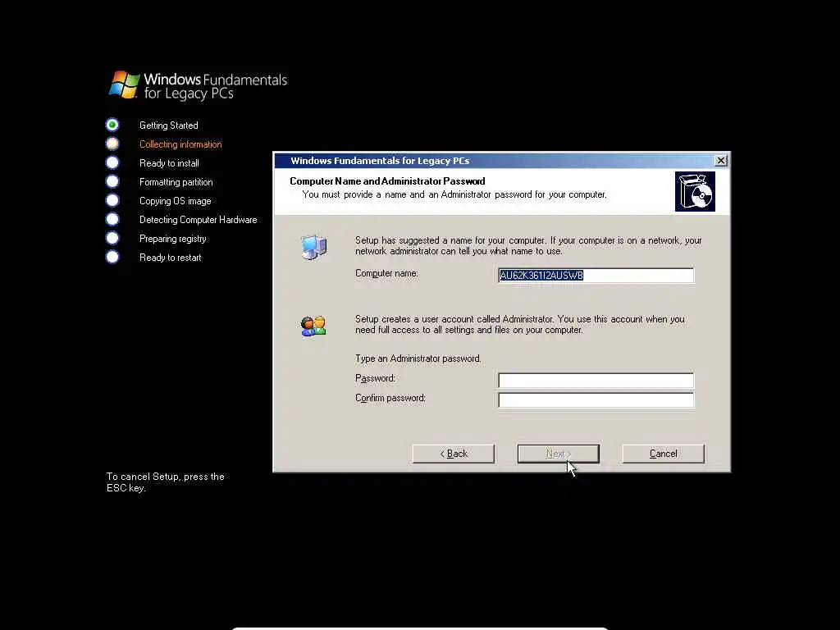Click the 'Ready to restart' label
This screenshot has height=630, width=840.
(x=171, y=258)
